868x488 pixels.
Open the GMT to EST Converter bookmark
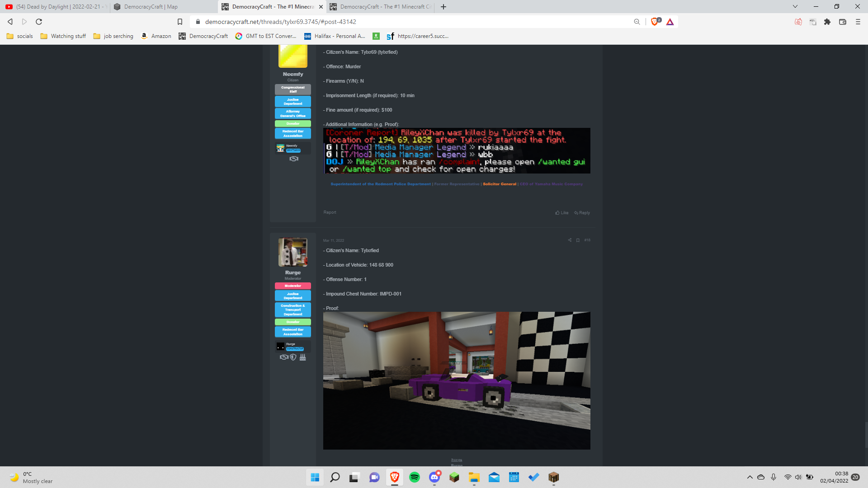[x=266, y=36]
